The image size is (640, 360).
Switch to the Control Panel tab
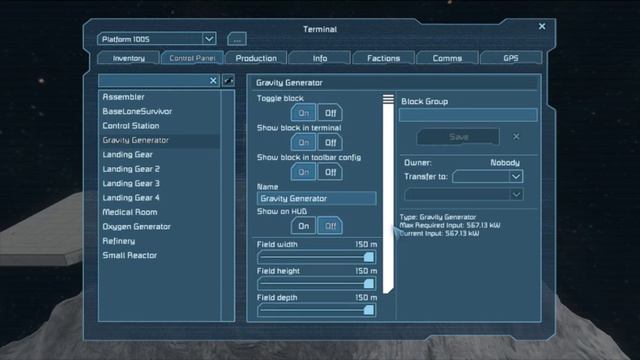click(x=192, y=58)
